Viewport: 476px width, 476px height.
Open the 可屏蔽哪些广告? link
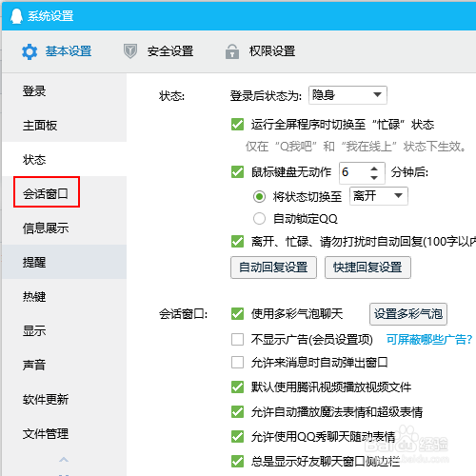coord(429,340)
